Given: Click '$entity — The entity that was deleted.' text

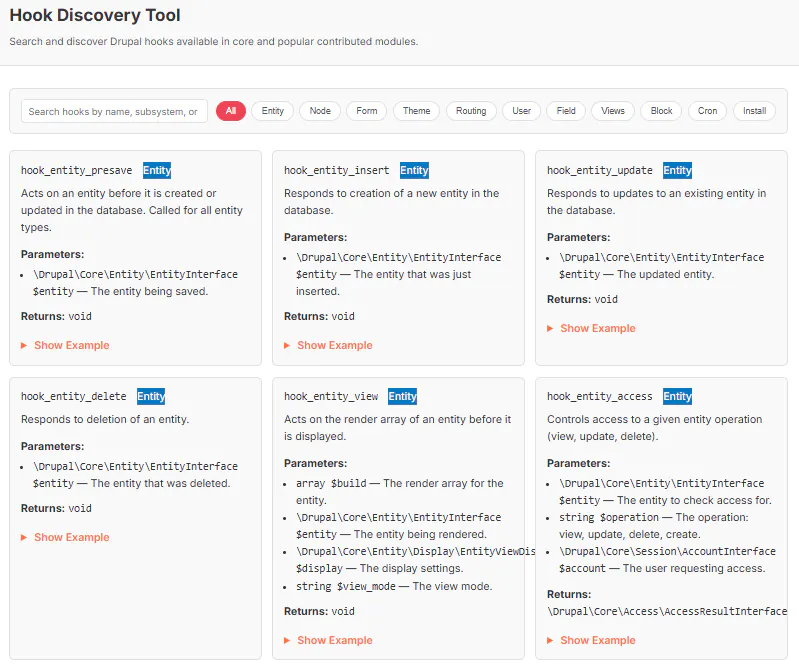Looking at the screenshot, I should coord(131,483).
